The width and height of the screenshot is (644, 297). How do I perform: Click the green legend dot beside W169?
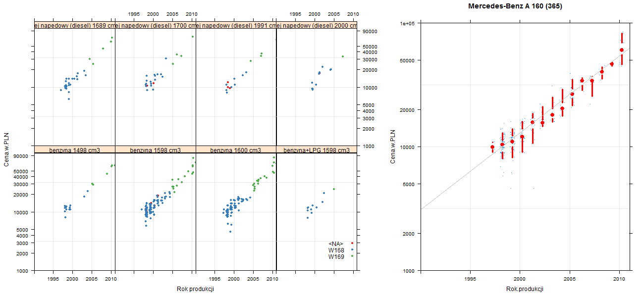coord(352,256)
